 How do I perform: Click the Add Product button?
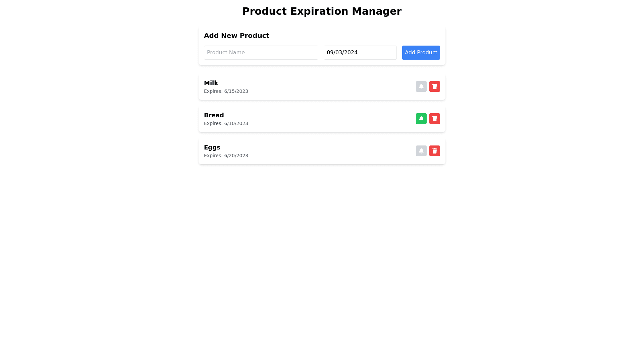(421, 53)
